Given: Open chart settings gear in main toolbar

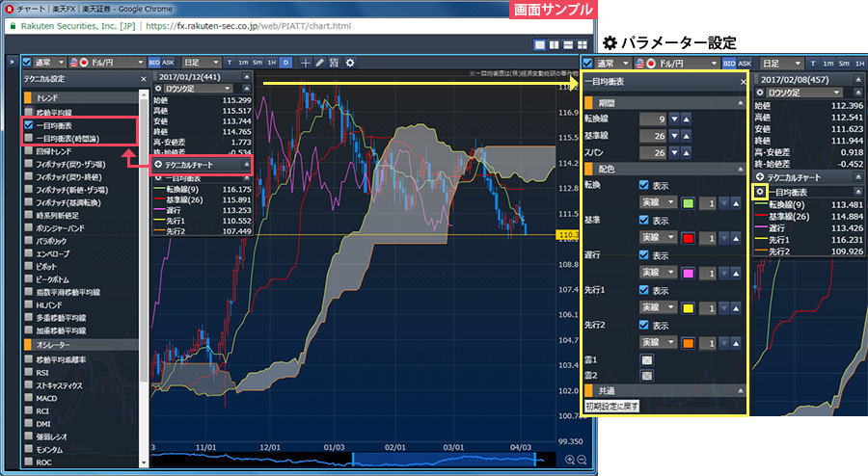Looking at the screenshot, I should 350,63.
